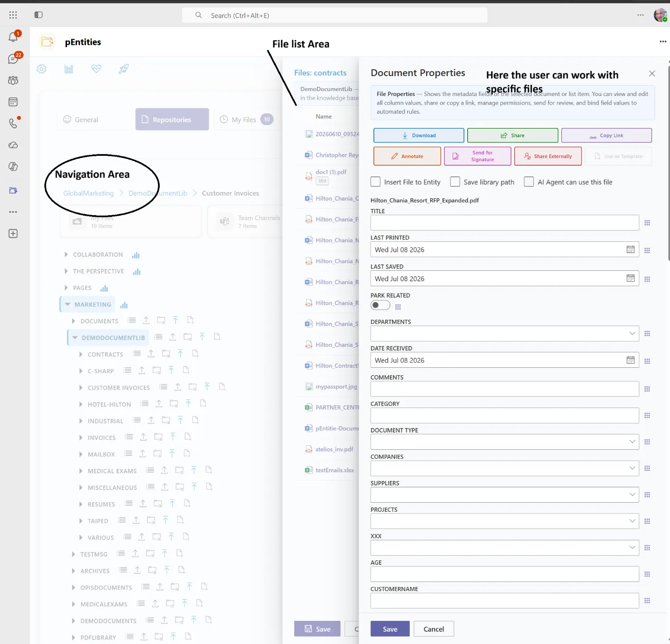Click the Copy Link button
Image resolution: width=670 pixels, height=644 pixels.
pos(607,135)
